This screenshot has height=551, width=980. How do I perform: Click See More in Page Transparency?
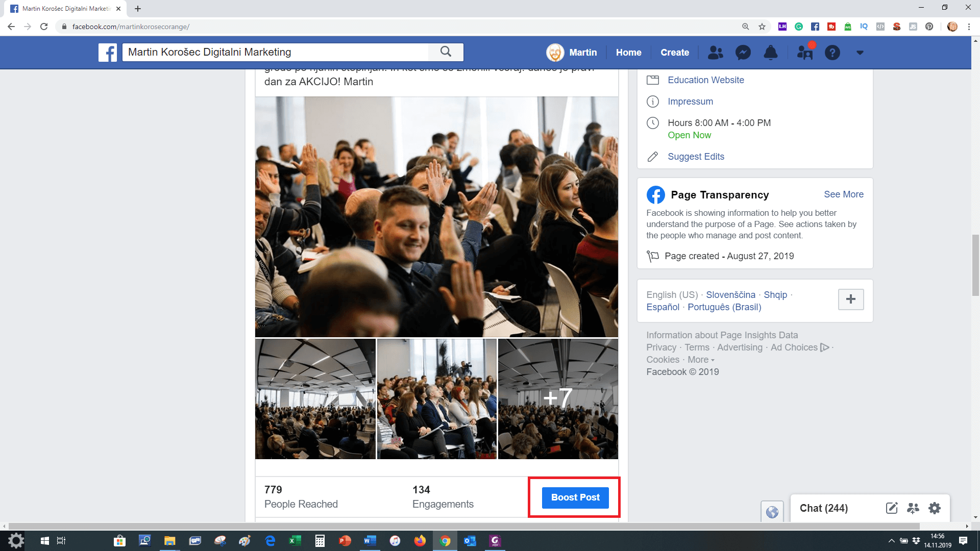843,194
